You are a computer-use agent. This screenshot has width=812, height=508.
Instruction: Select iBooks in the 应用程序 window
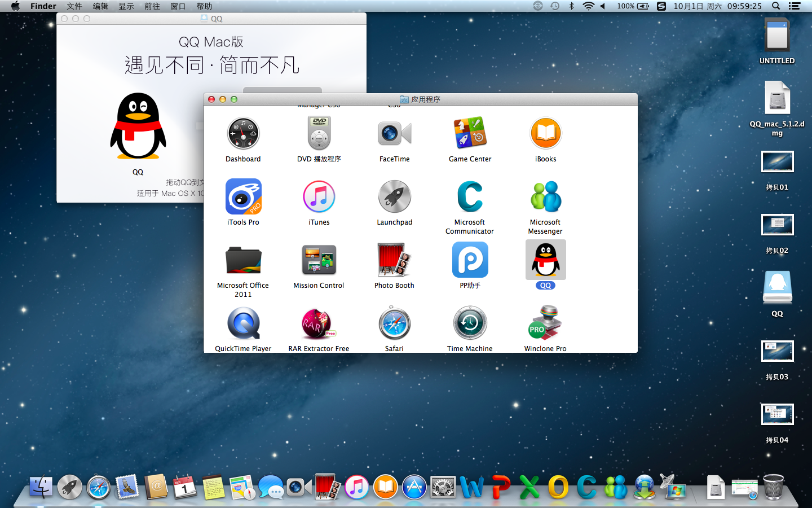click(x=546, y=134)
